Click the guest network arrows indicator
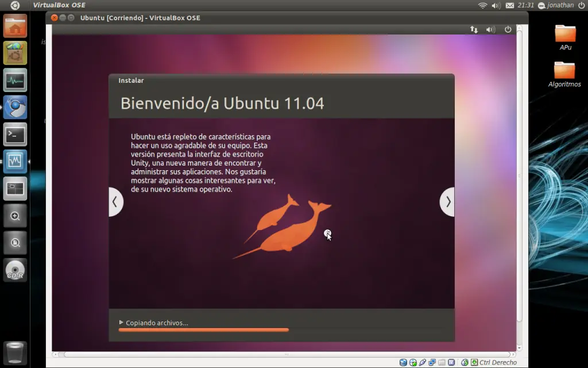Screen dimensions: 588x368 (474, 29)
